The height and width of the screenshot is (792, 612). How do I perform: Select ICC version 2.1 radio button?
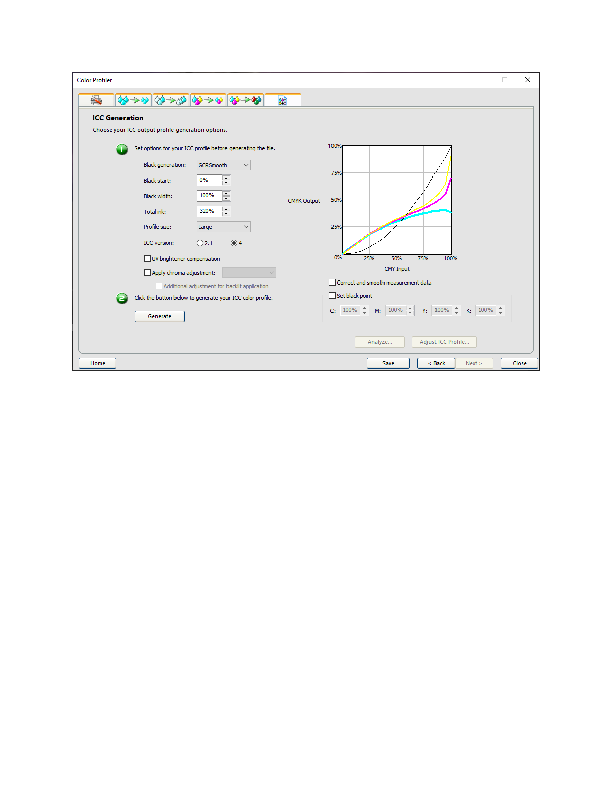coord(200,243)
